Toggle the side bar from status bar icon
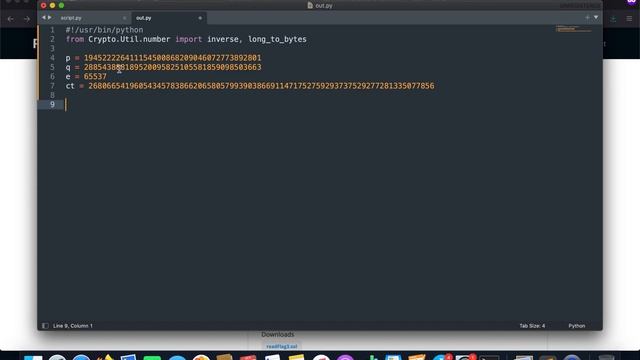Screen dimensions: 640x360 (x=45, y=326)
